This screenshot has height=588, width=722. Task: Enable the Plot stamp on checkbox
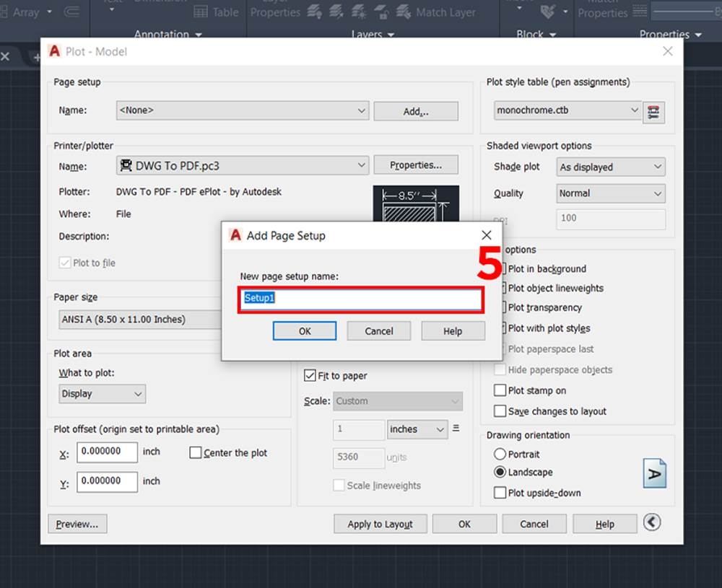pos(500,390)
